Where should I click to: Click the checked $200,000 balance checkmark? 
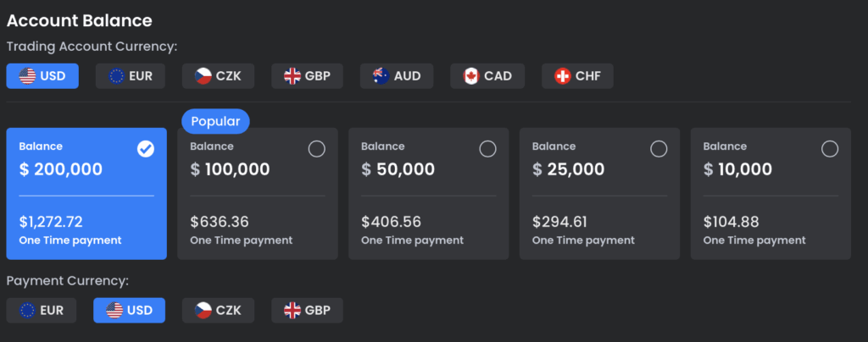pos(145,149)
